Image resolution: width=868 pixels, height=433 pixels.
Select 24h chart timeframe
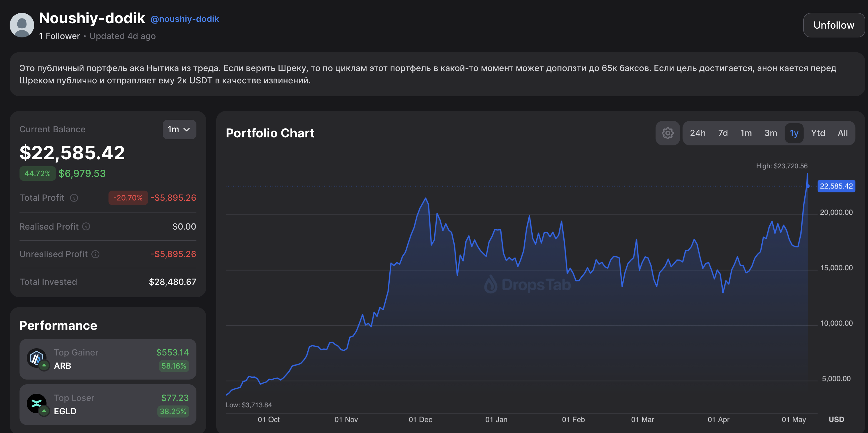tap(697, 133)
